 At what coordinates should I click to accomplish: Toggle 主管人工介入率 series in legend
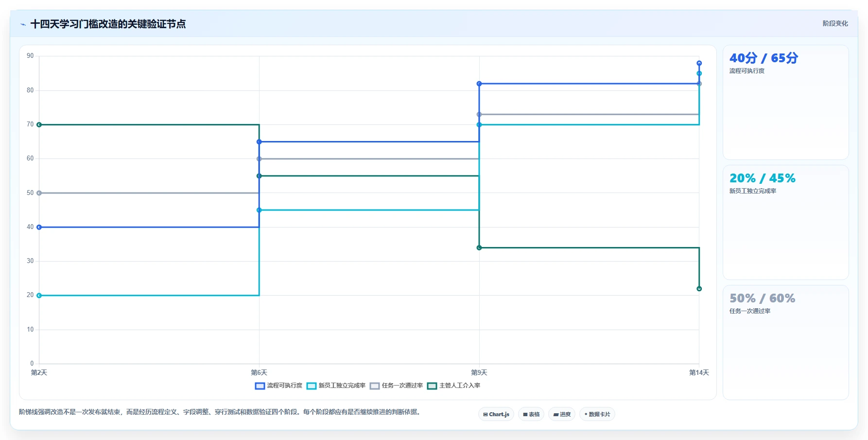point(453,386)
